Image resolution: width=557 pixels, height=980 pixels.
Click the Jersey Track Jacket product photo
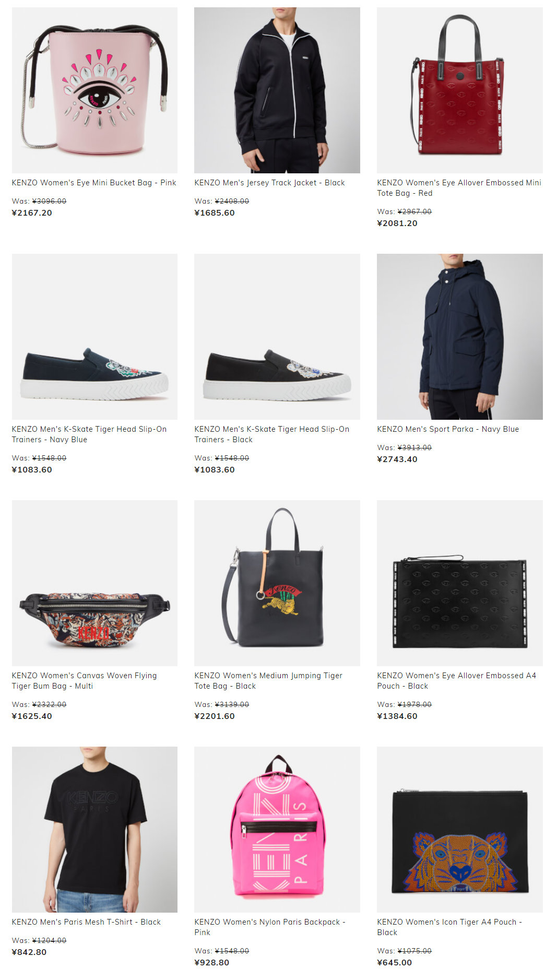coord(277,90)
